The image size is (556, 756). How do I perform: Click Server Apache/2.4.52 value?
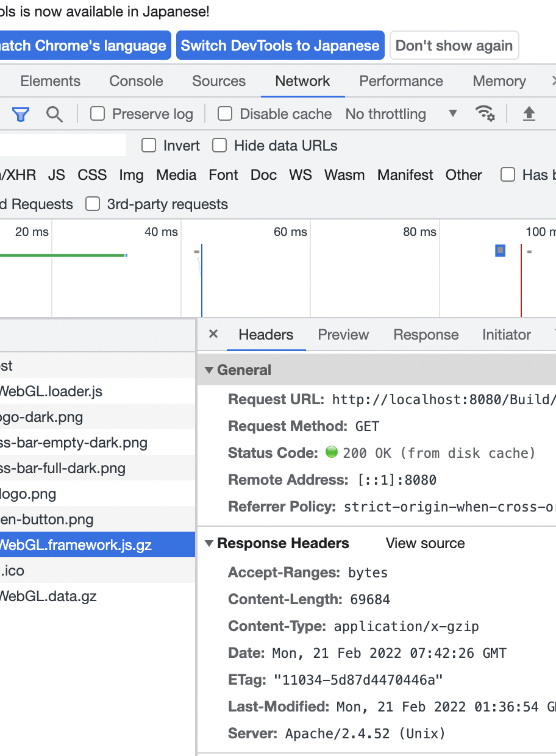pos(365,733)
